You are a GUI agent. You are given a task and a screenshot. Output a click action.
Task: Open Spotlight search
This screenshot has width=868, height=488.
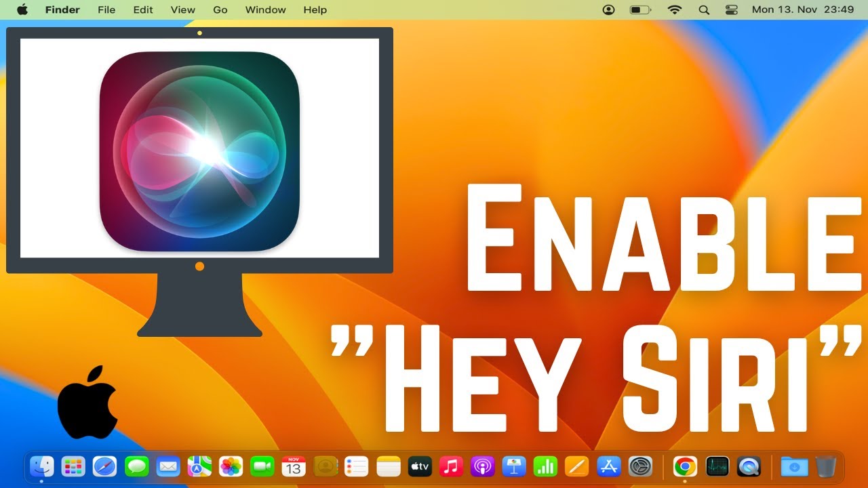coord(704,9)
